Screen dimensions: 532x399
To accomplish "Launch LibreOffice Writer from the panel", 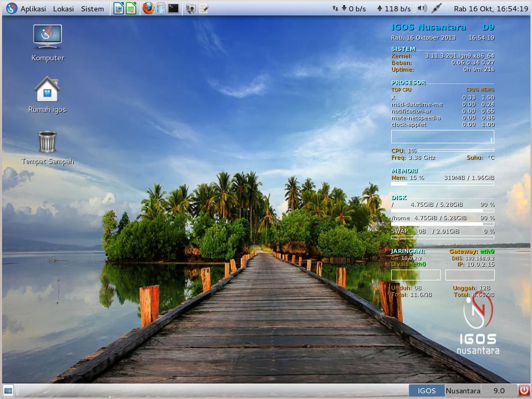I will 119,8.
